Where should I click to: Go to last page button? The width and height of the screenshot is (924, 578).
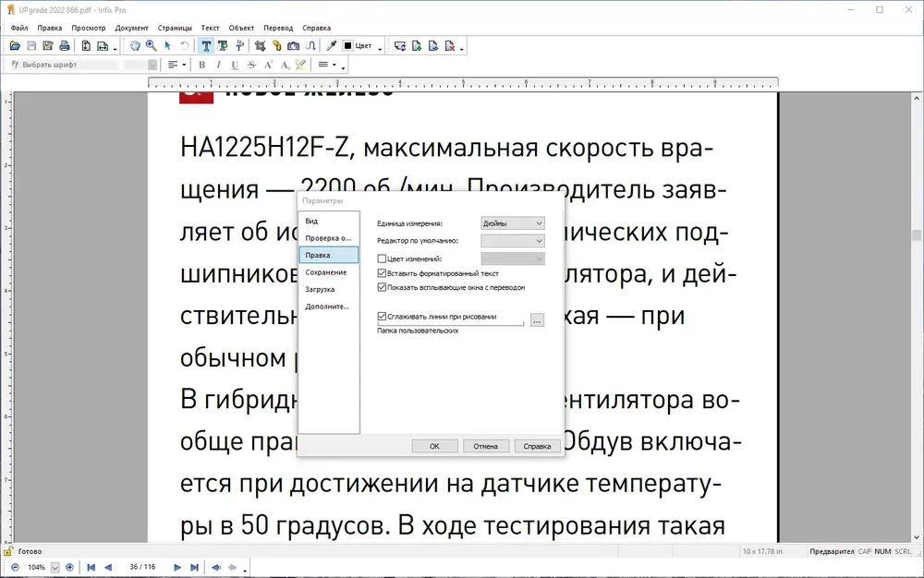click(x=194, y=568)
